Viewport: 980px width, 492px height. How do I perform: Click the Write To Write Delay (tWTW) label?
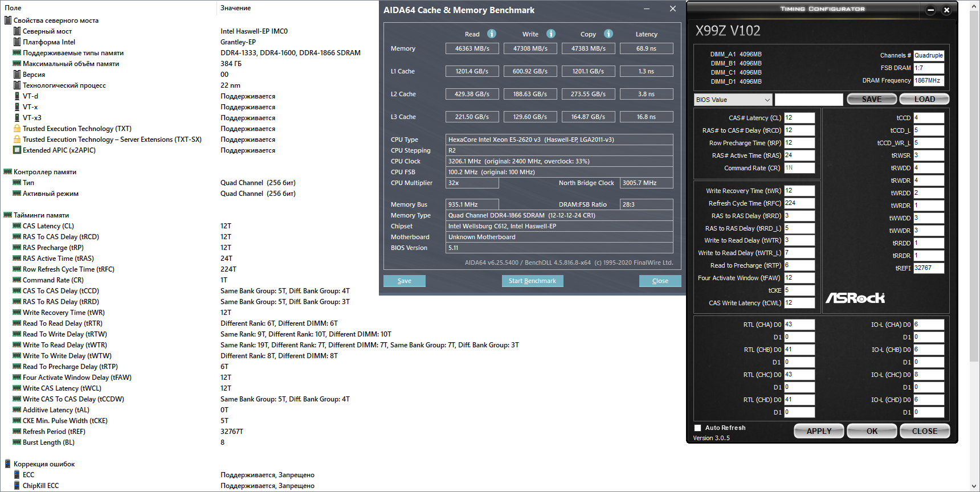point(67,356)
